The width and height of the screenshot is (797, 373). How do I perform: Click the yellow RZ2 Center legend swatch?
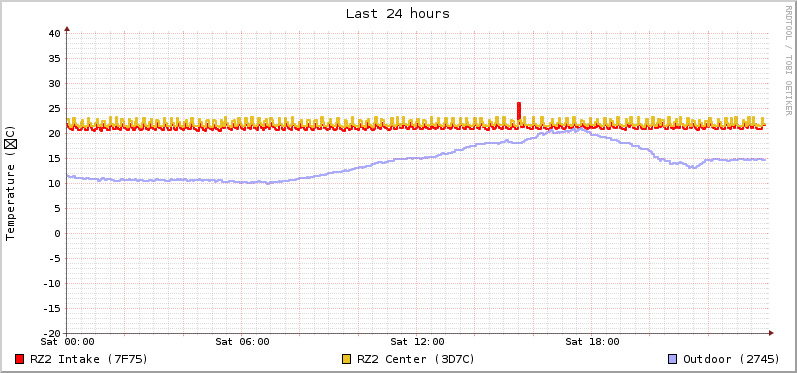click(347, 359)
